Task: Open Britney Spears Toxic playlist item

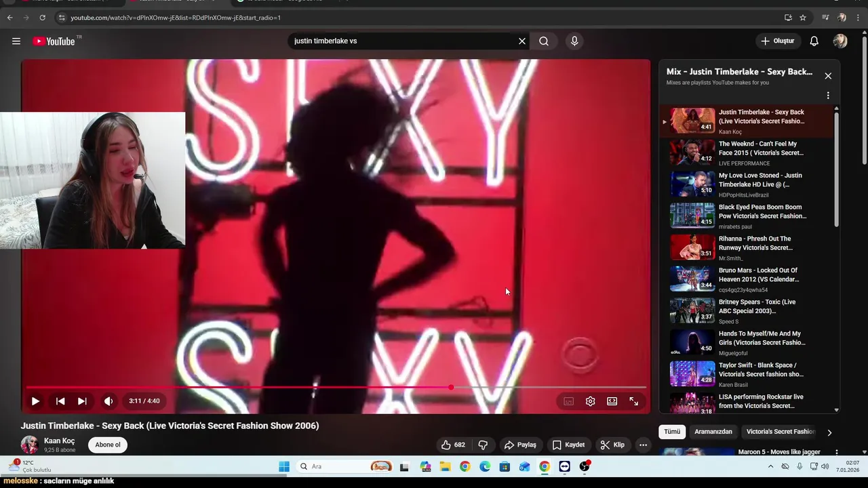Action: coord(746,311)
